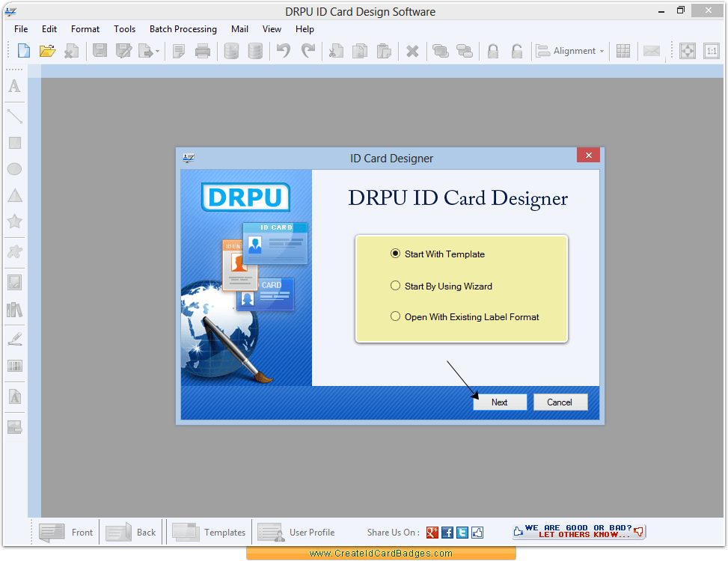
Task: Click the envelope mail icon in toolbar
Action: coord(652,51)
